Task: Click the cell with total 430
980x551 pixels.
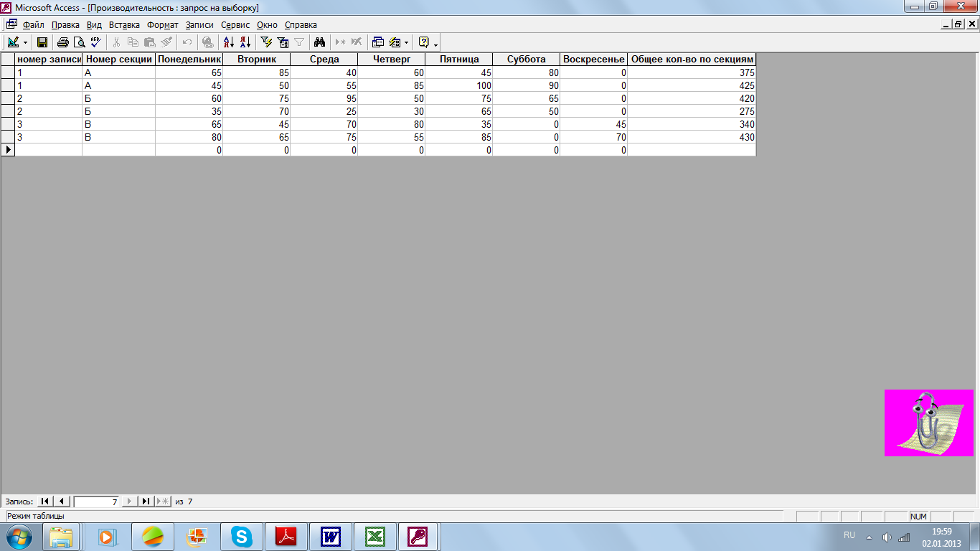Action: pos(692,137)
